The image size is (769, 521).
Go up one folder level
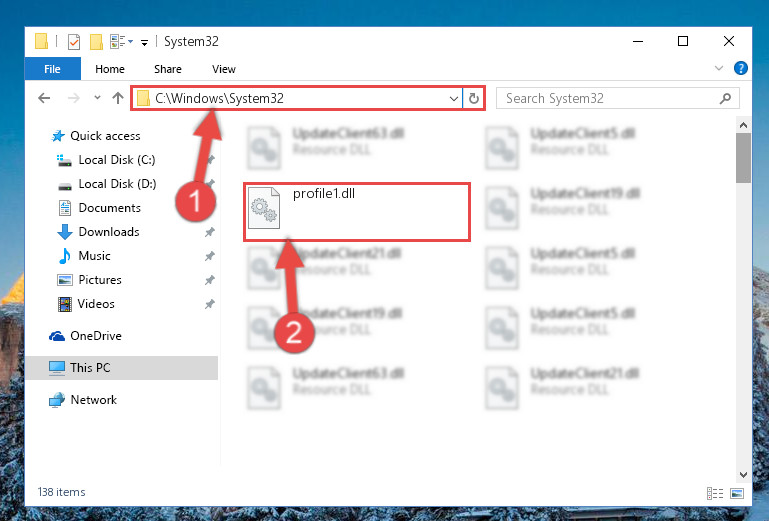118,98
